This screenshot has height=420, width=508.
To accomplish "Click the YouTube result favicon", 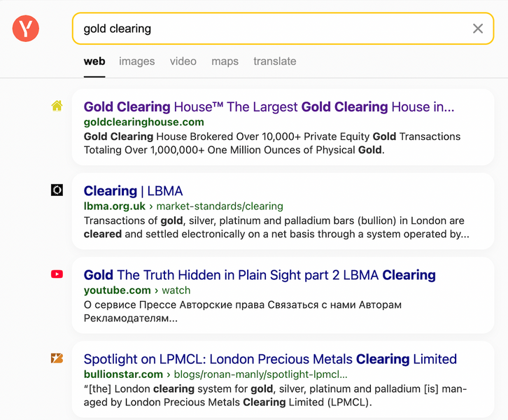I will click(x=57, y=274).
